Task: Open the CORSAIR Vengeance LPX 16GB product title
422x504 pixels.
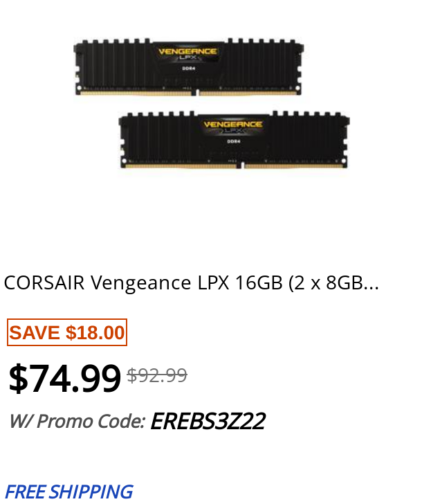Action: tap(192, 283)
